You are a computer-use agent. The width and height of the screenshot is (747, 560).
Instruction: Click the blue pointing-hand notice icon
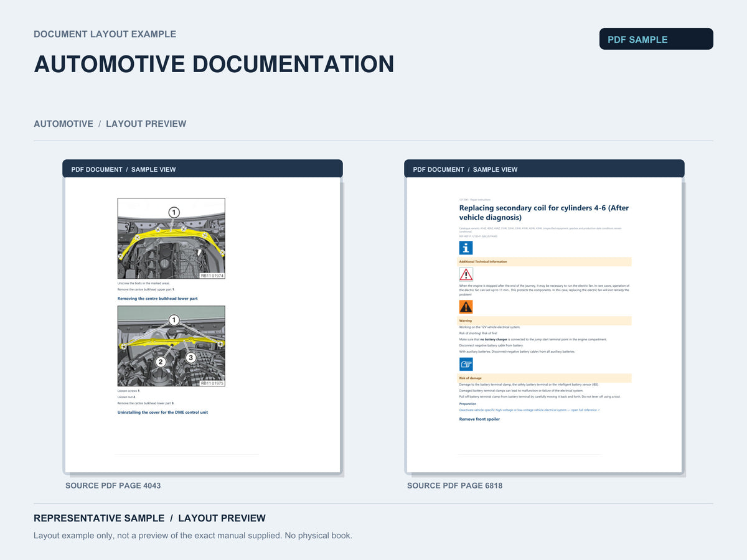click(x=466, y=365)
